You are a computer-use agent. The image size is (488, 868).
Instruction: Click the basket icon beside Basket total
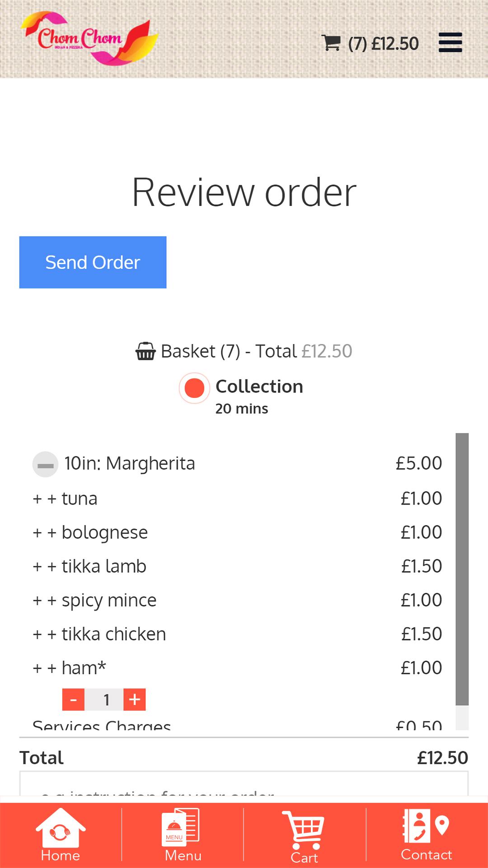coord(145,351)
